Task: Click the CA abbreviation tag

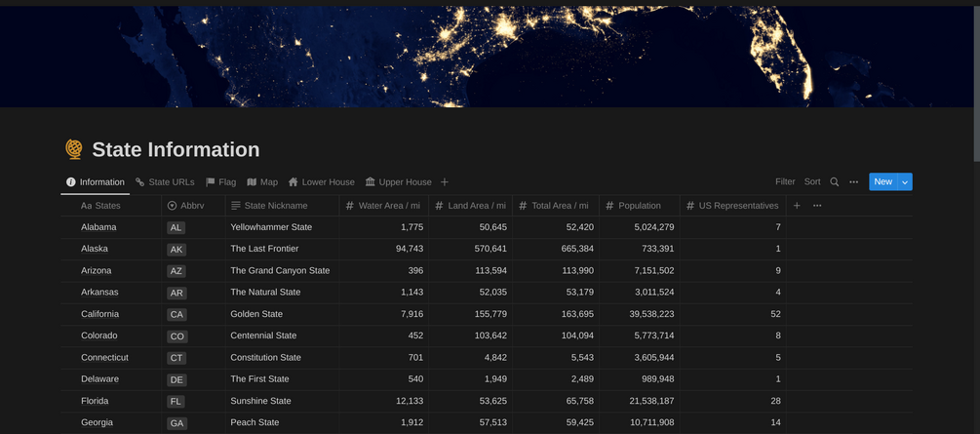Action: pyautogui.click(x=176, y=315)
